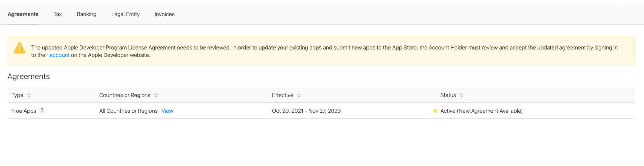Click the Countries or Regions sort arrows
The width and height of the screenshot is (644, 166).
[156, 95]
